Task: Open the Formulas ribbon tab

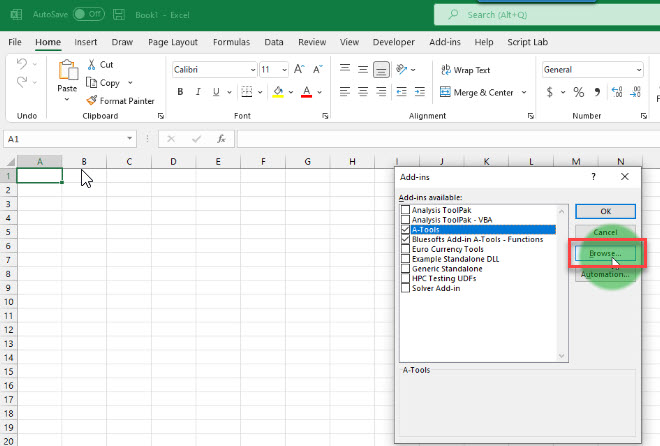Action: tap(231, 43)
